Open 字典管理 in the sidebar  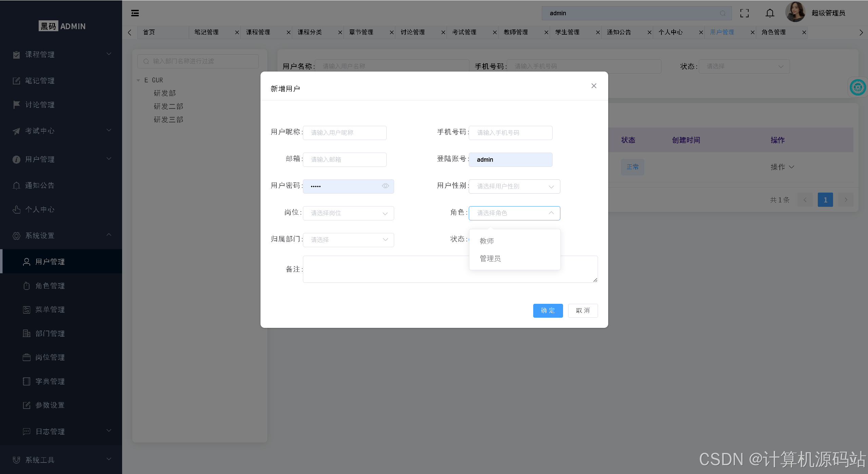[x=50, y=381]
